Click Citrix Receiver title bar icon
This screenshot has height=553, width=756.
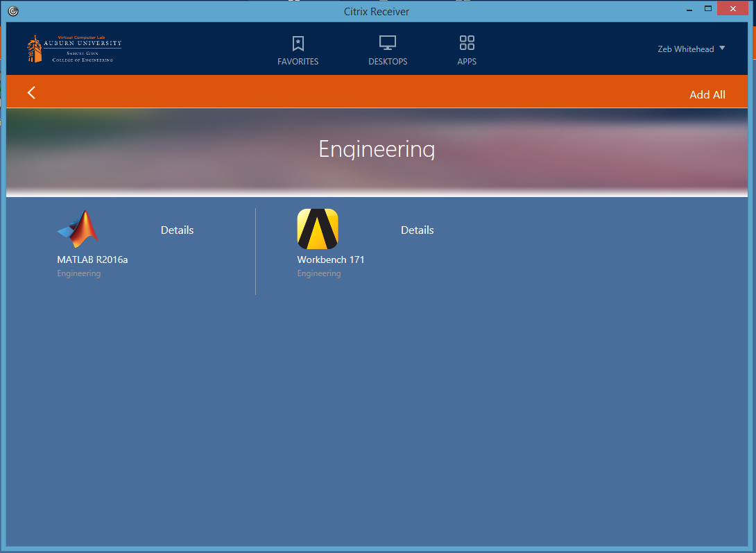tap(13, 11)
